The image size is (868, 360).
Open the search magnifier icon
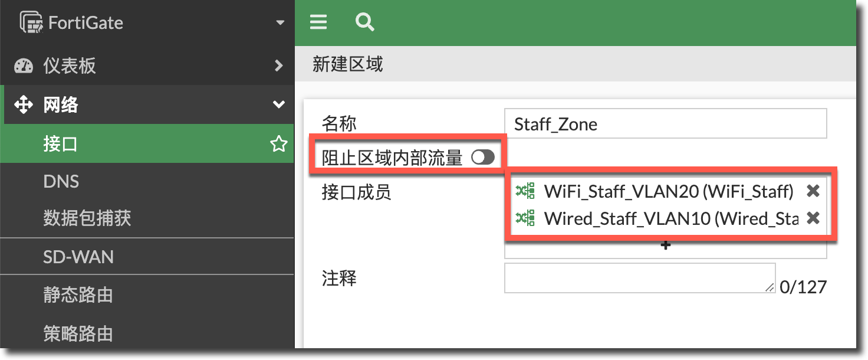pos(365,22)
